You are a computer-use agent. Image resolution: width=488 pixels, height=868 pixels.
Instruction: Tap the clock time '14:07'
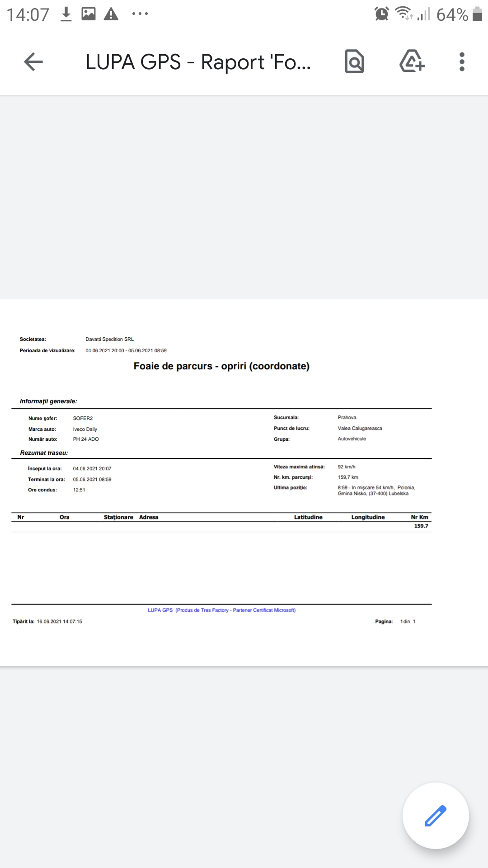(28, 14)
